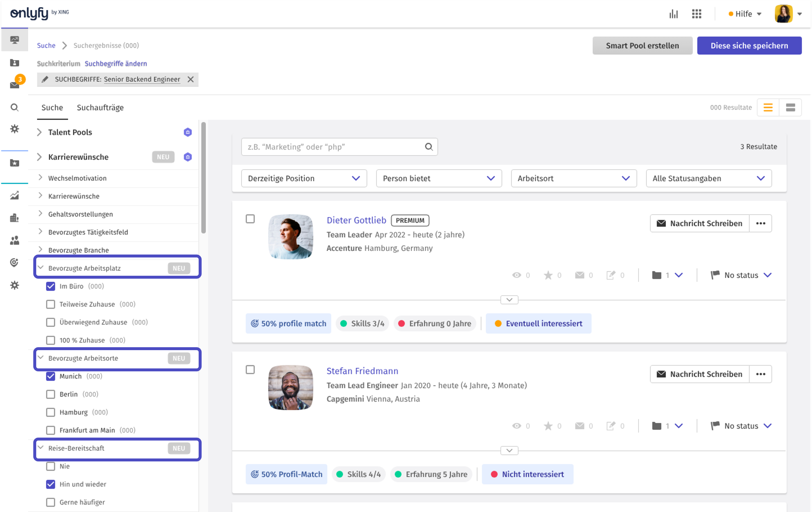This screenshot has width=812, height=512.
Task: Click the Marketing oder php search field
Action: tap(334, 147)
